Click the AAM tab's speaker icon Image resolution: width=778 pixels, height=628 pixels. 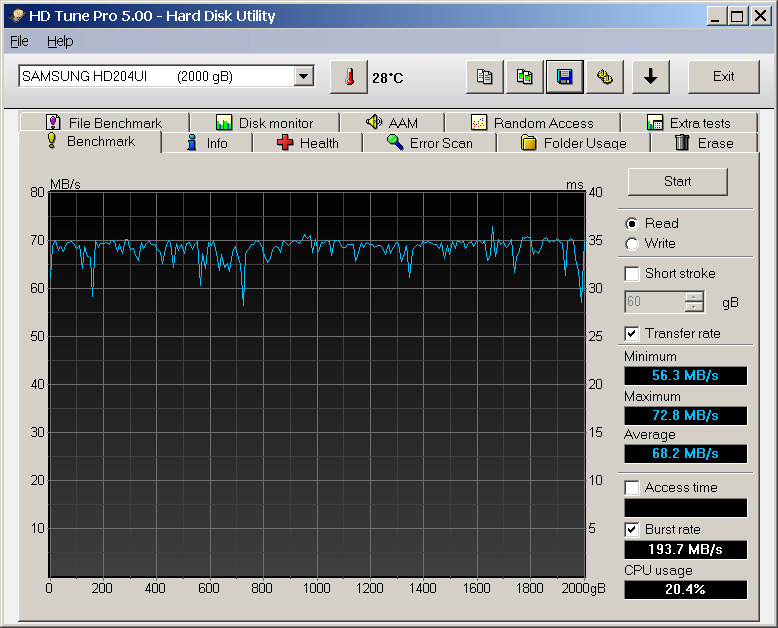click(x=374, y=122)
